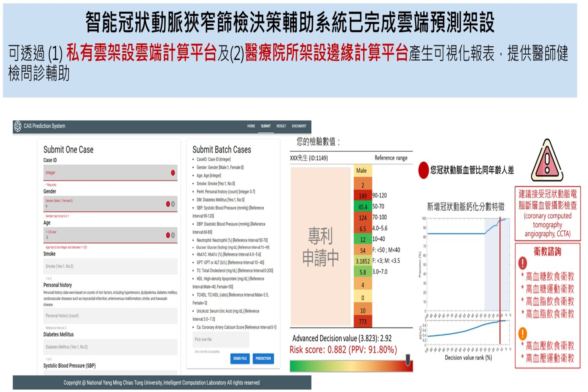This screenshot has width=588, height=392.
Task: Click the error icon in Age field
Action: 168,235
